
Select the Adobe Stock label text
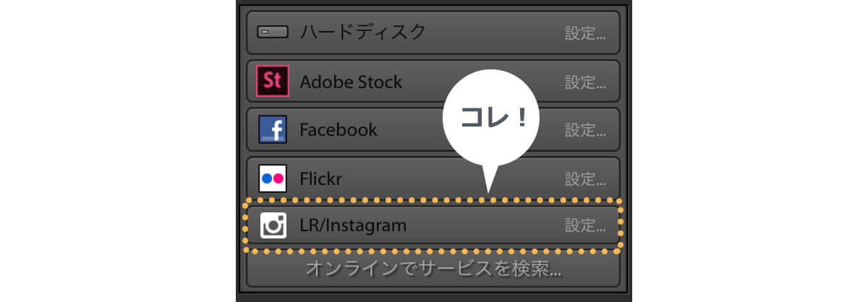tap(351, 82)
